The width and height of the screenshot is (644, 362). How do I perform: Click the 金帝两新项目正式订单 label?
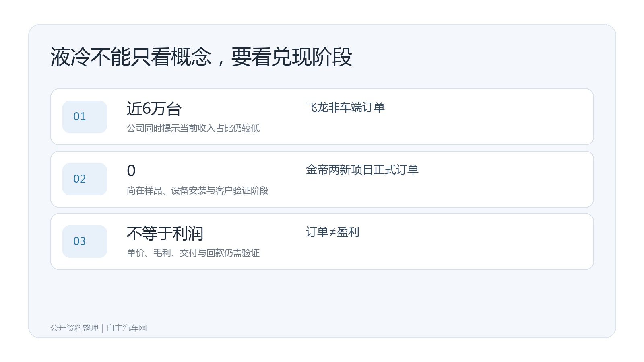[x=362, y=170]
